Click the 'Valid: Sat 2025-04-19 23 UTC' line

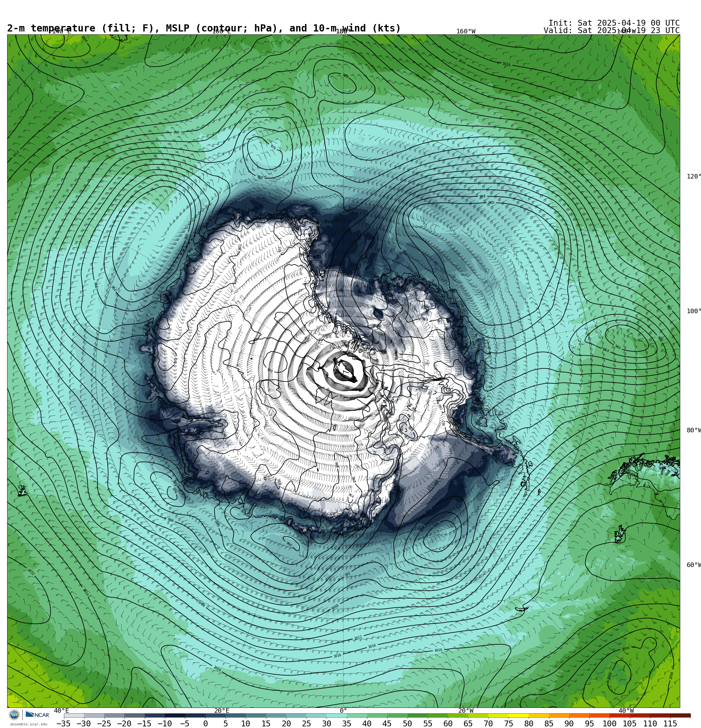tap(611, 31)
